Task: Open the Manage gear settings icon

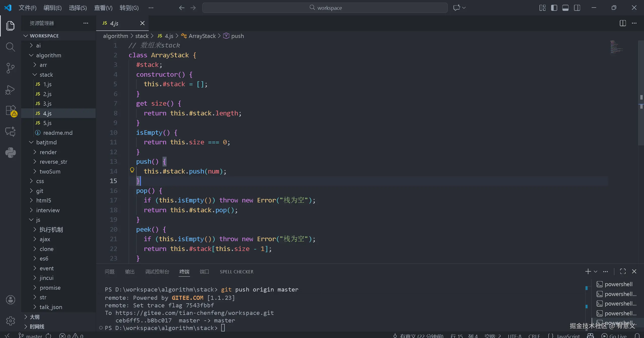Action: pyautogui.click(x=10, y=321)
